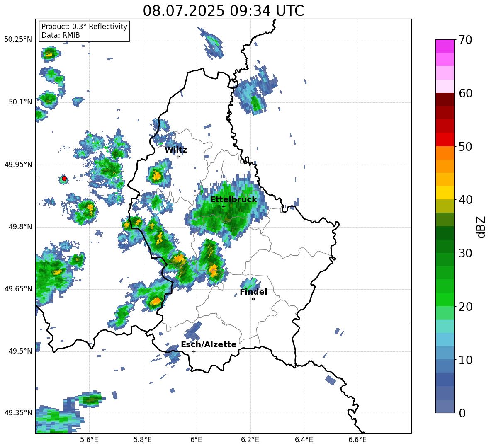Viewport: 491px width, 448px height.
Task: Click the Data: RMIB text
Action: [x=61, y=35]
